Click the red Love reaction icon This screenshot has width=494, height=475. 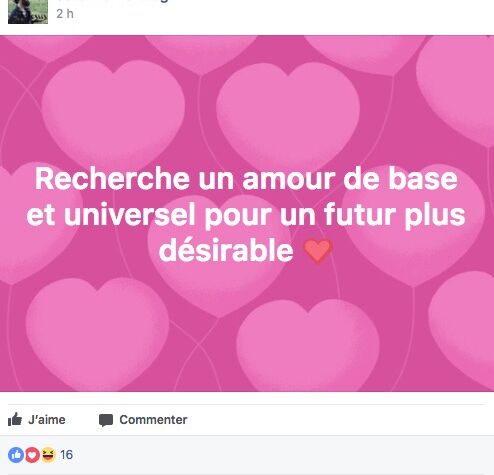pyautogui.click(x=32, y=455)
